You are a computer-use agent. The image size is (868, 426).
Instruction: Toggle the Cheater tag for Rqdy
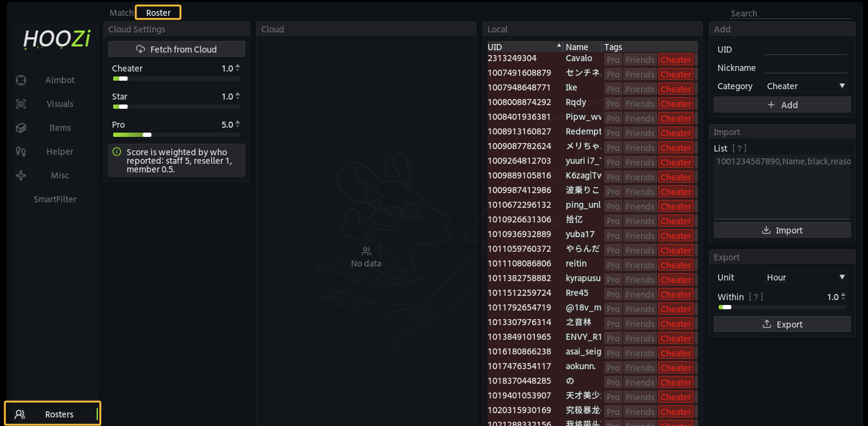(676, 103)
